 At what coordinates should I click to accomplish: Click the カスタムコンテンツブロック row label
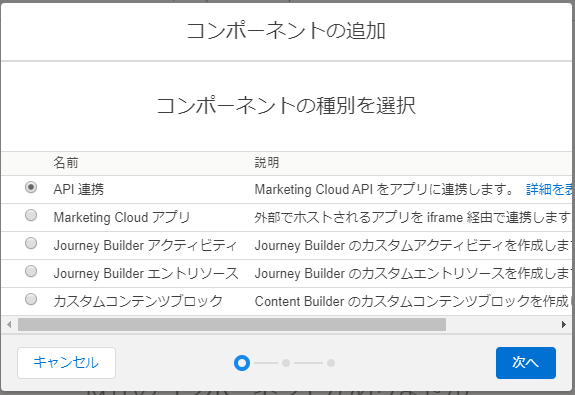pos(138,301)
